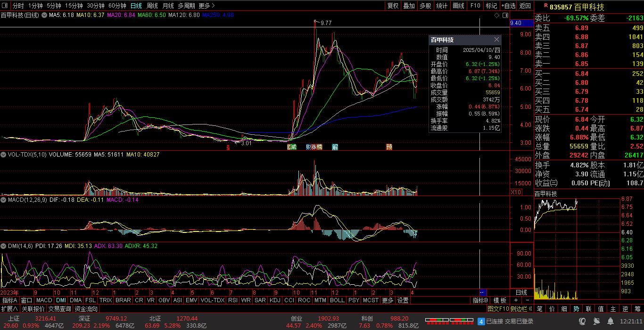
Task: Open the 统计 statistics button
Action: [442, 6]
